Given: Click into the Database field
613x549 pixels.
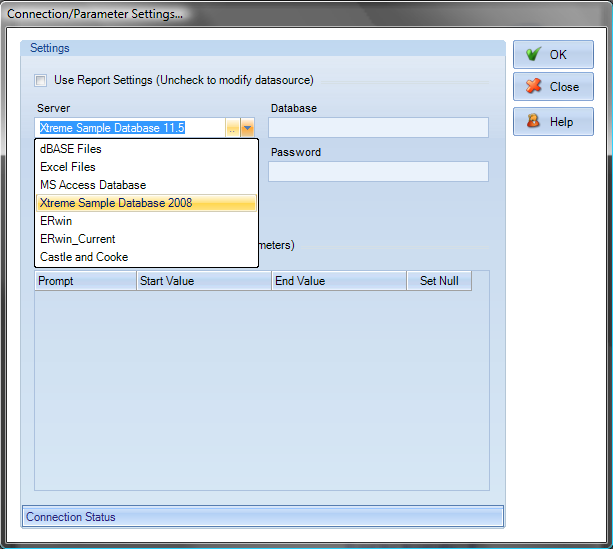Looking at the screenshot, I should (378, 127).
